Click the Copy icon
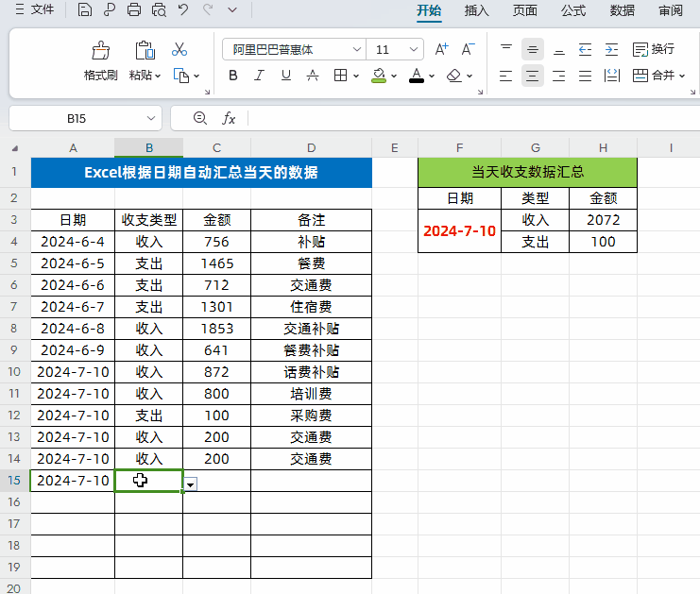Viewport: 700px width, 594px height. point(180,76)
